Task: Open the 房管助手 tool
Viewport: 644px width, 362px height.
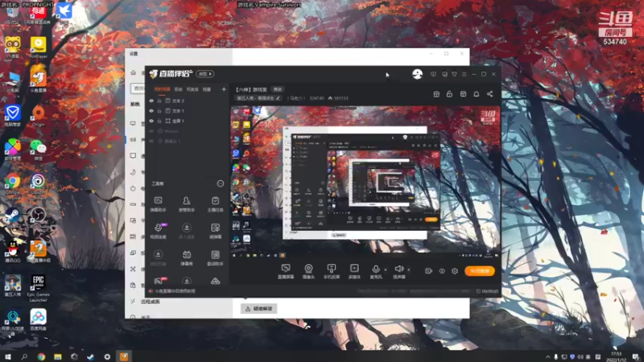Action: pyautogui.click(x=187, y=204)
